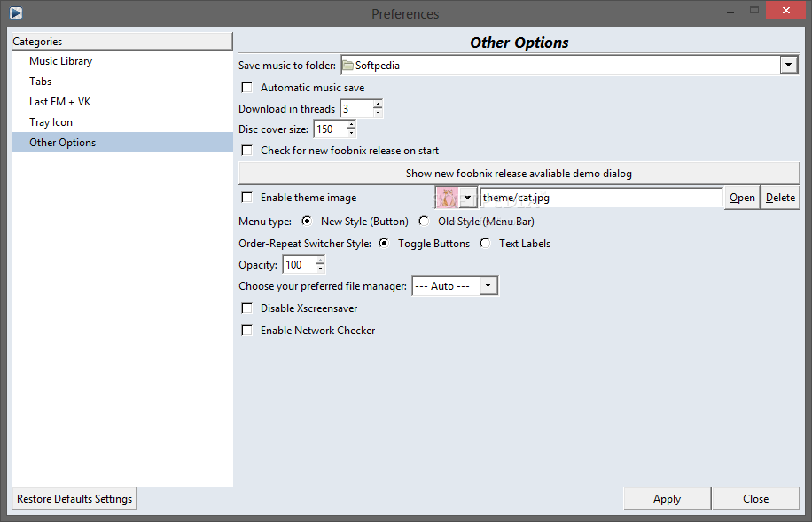
Task: Raise the Opacity value with up arrow
Action: pyautogui.click(x=320, y=260)
